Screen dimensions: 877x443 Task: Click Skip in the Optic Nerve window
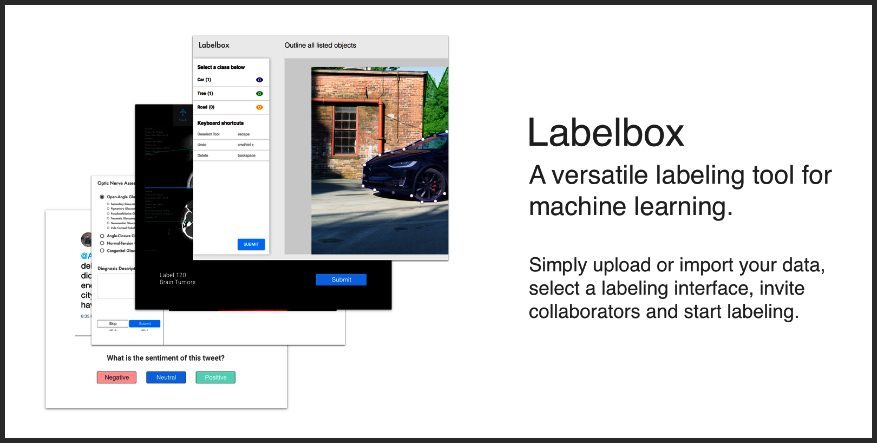[113, 324]
